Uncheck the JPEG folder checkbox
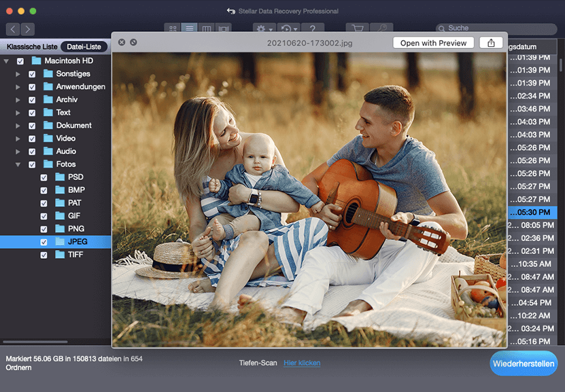565x392 pixels. click(x=44, y=242)
